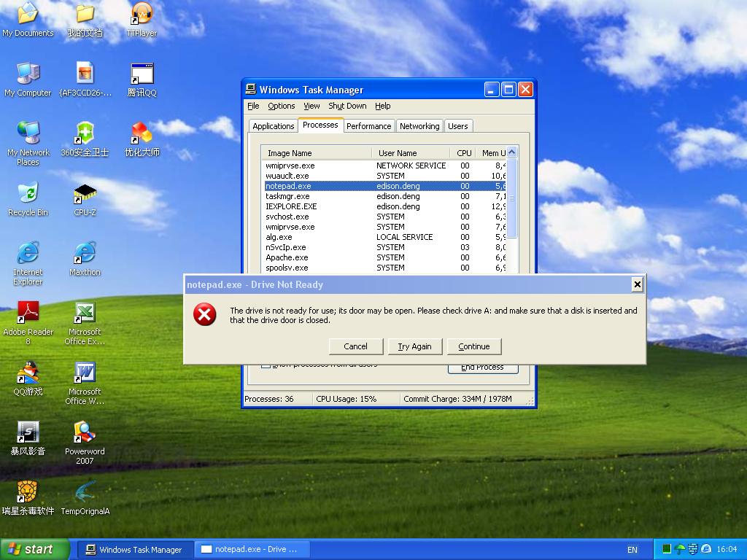Launch the CPU-Z shortcut

pos(85,200)
